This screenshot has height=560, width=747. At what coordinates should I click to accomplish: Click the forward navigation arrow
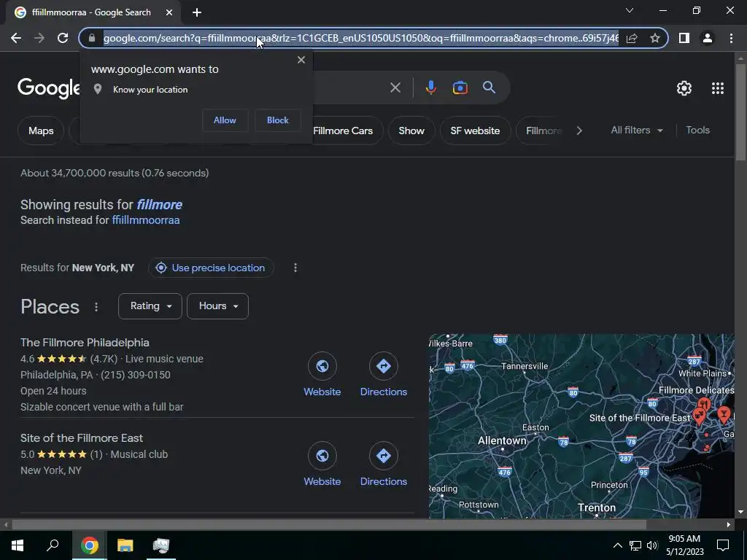point(39,38)
